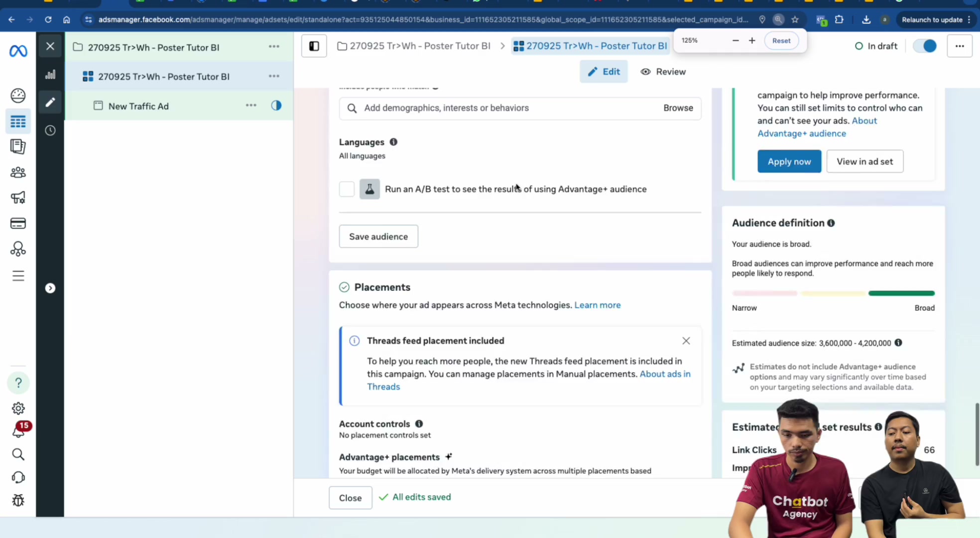
Task: Click the Apply now button
Action: coord(789,161)
